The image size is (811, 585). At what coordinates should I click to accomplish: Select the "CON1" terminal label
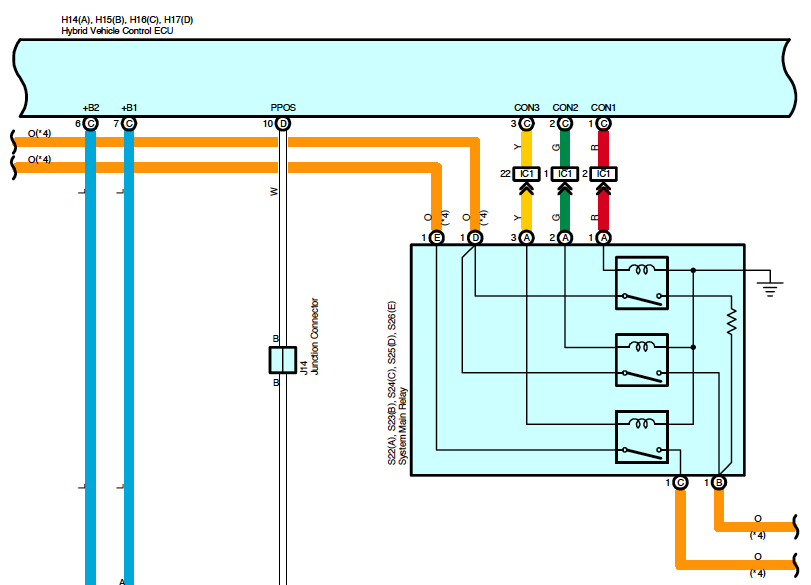pos(603,108)
